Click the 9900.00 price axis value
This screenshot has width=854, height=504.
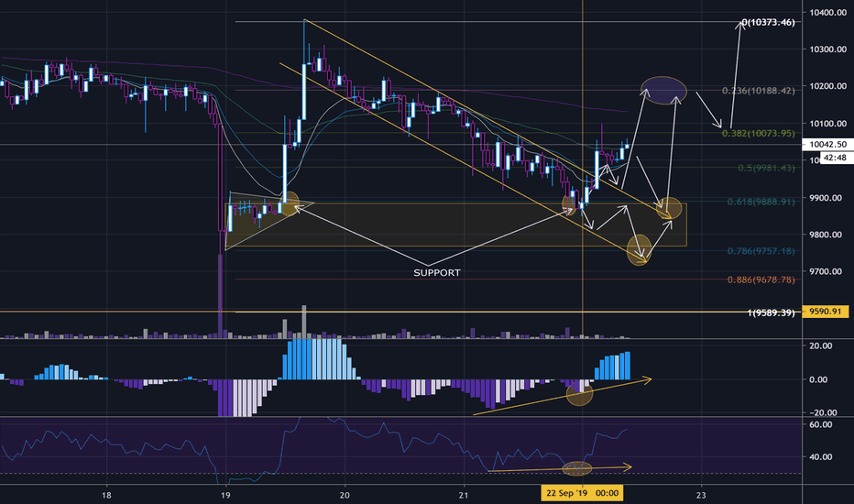point(826,198)
